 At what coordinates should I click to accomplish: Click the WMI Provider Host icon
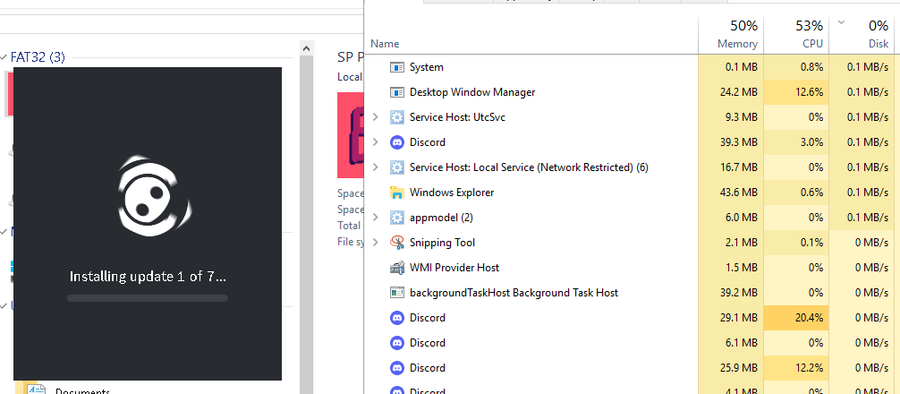point(397,268)
